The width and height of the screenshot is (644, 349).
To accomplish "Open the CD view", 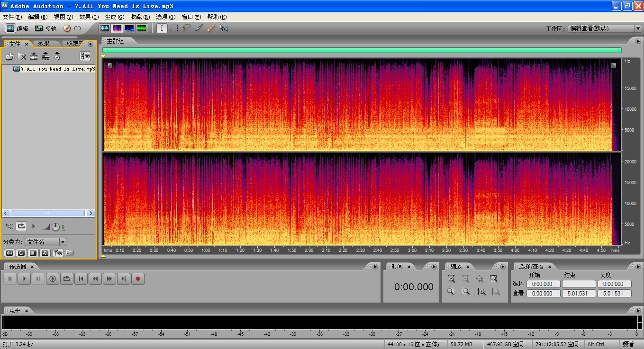I will (x=72, y=28).
